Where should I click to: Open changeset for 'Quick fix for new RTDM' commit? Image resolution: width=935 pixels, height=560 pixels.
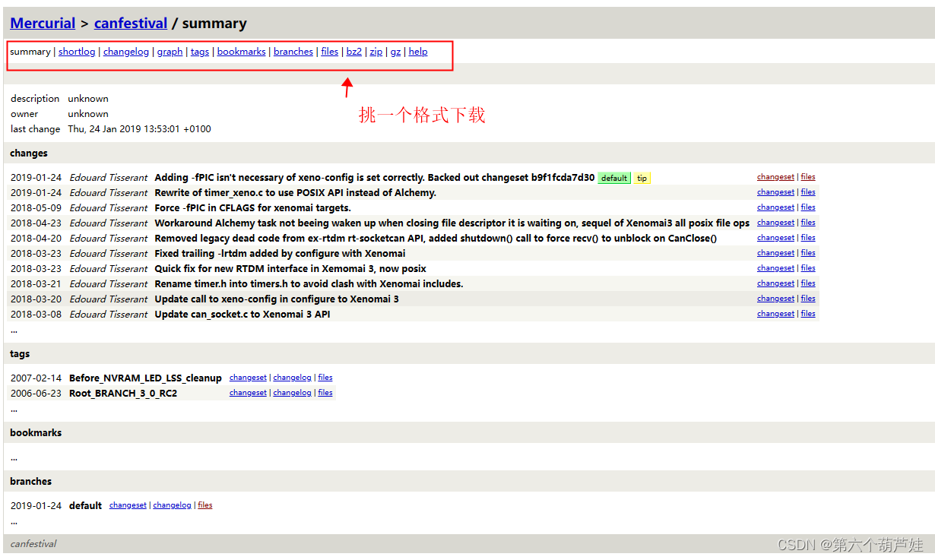click(x=775, y=268)
